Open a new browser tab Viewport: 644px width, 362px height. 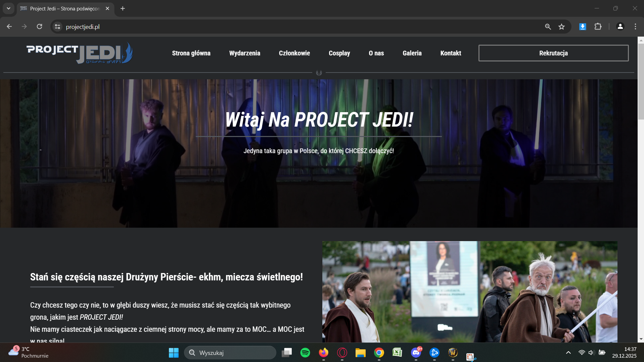(123, 8)
